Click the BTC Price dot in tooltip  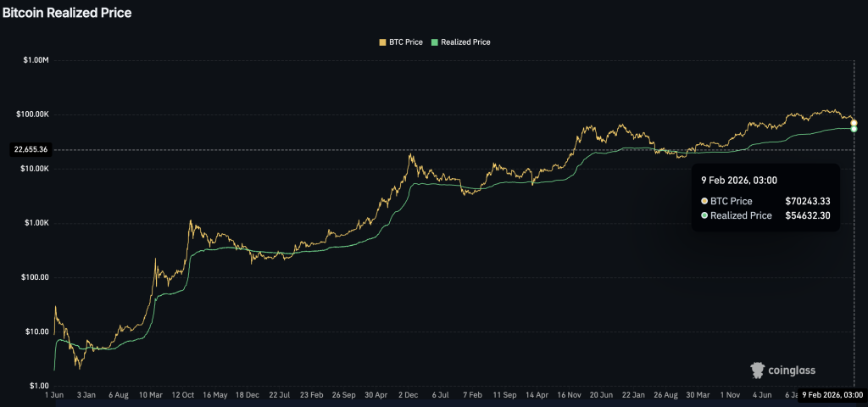(705, 201)
